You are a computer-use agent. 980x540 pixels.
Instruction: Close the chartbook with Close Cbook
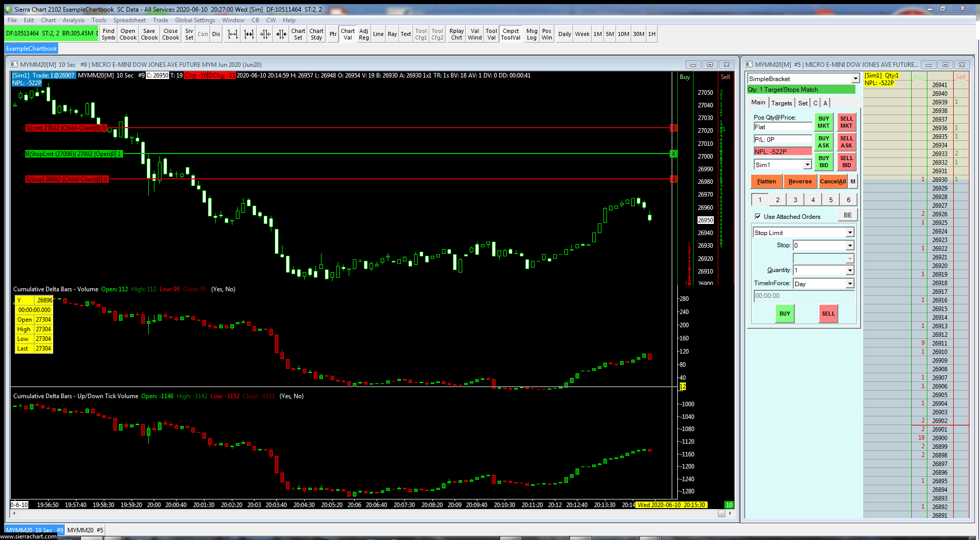[171, 34]
